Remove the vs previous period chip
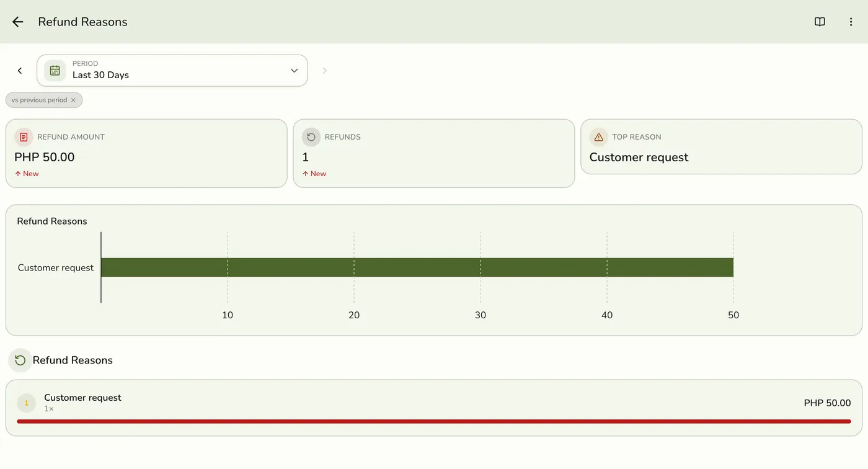Image resolution: width=868 pixels, height=469 pixels. [73, 100]
